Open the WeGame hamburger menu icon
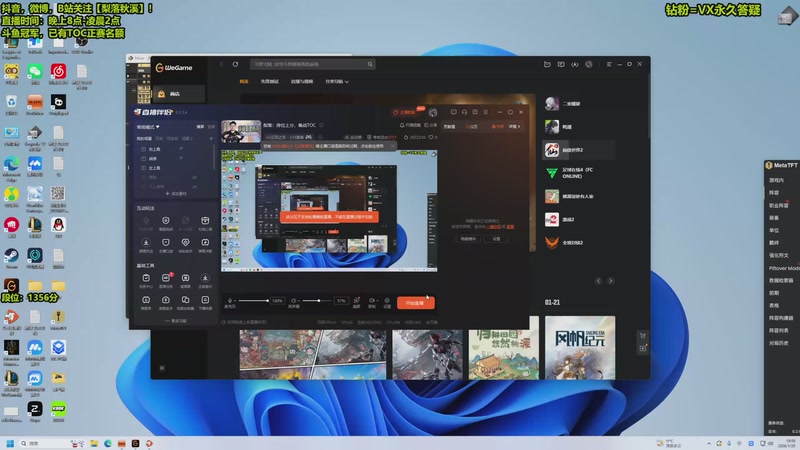Viewport: 800px width, 450px height. (609, 64)
